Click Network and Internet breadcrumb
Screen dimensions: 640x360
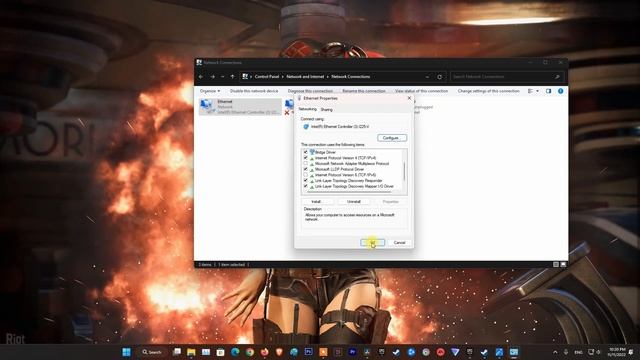[305, 77]
